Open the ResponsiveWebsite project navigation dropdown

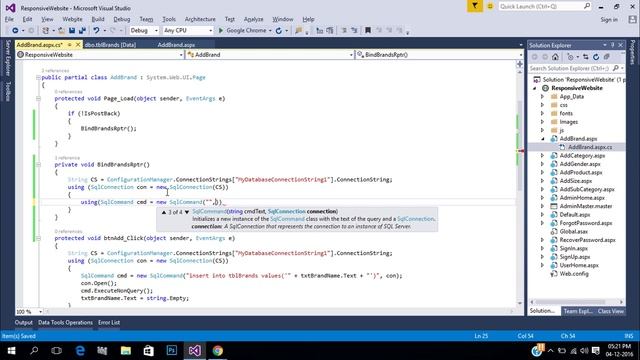181,55
